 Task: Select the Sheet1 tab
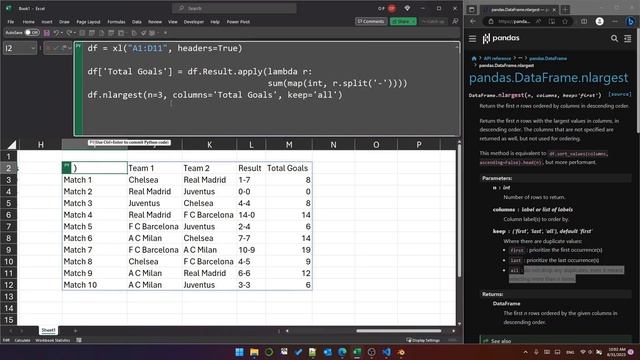tap(48, 330)
